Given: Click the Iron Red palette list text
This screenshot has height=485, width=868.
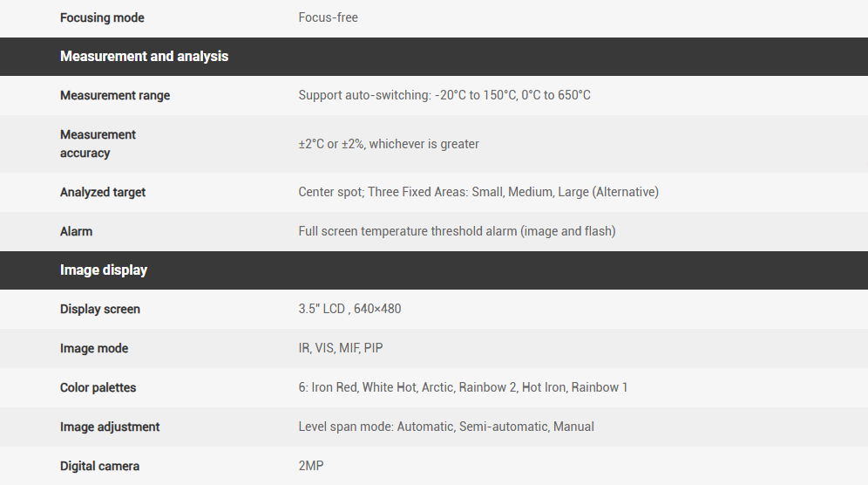Looking at the screenshot, I should click(463, 387).
